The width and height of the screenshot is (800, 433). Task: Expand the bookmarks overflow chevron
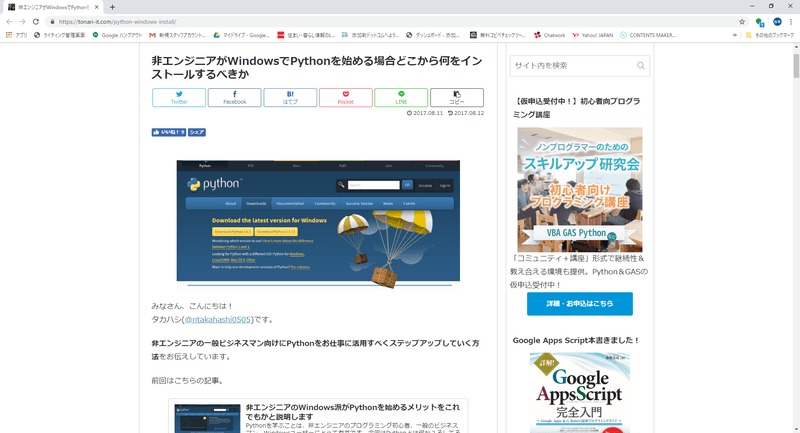[x=735, y=35]
